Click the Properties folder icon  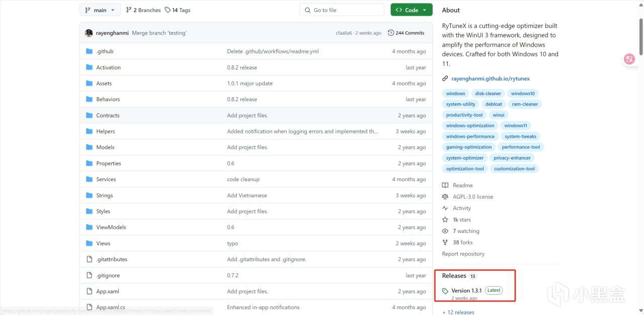tap(89, 163)
